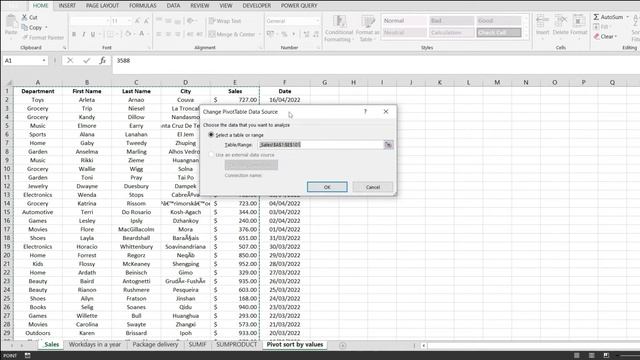This screenshot has height=360, width=640.
Task: Add a new sheet with plus icon
Action: (x=342, y=345)
